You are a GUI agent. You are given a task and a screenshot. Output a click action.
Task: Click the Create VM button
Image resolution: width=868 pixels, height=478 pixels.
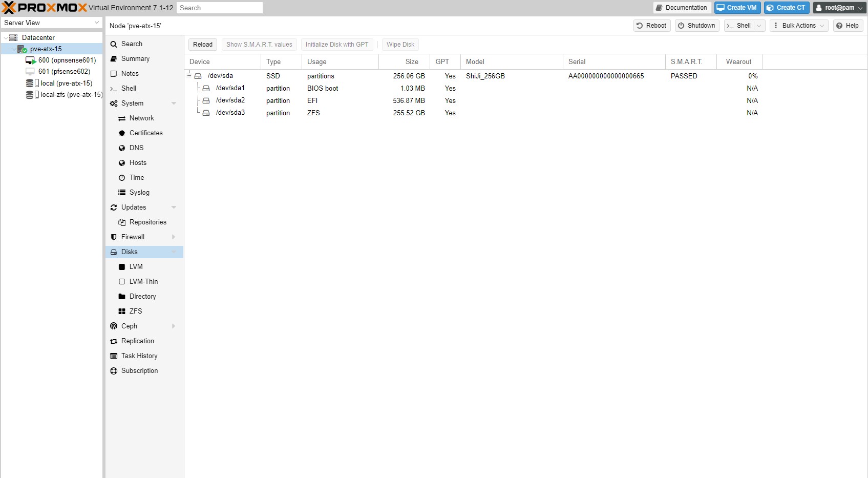pos(737,8)
